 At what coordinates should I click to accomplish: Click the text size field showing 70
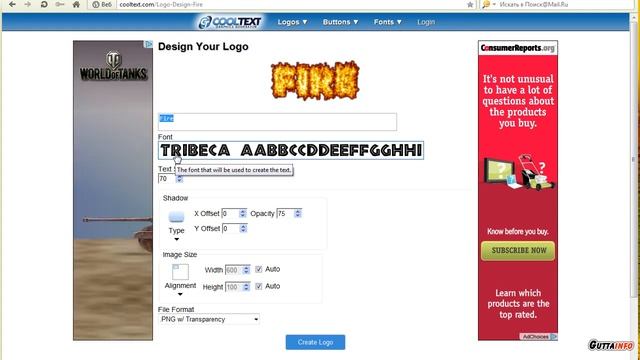167,179
